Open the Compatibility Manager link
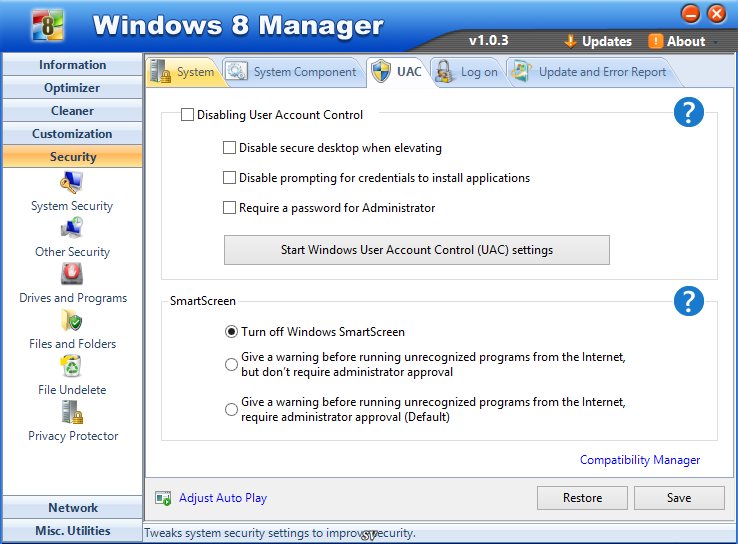 click(640, 460)
